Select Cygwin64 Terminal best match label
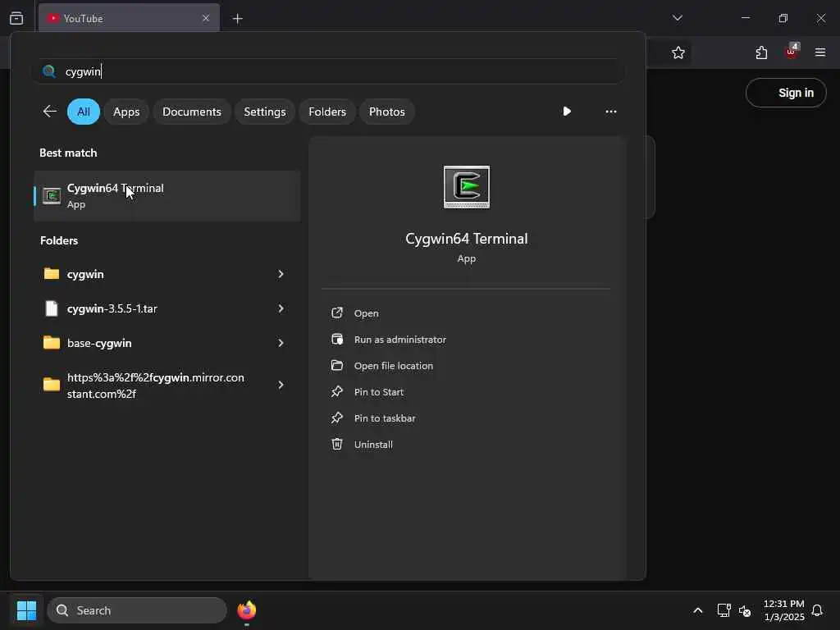 pos(115,188)
